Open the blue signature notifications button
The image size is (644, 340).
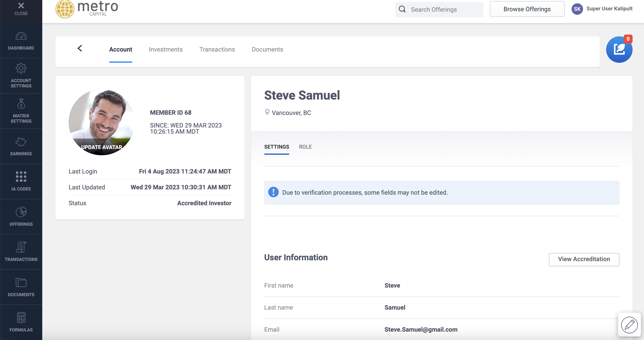(x=619, y=50)
